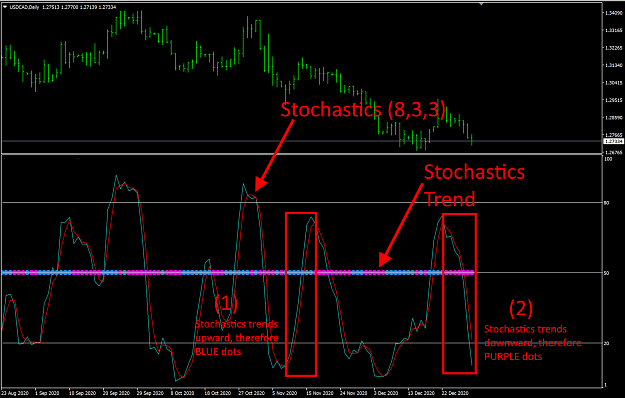This screenshot has width=625, height=398.
Task: Click the final purple dot on Stochastics Trend line
Action: coord(472,273)
